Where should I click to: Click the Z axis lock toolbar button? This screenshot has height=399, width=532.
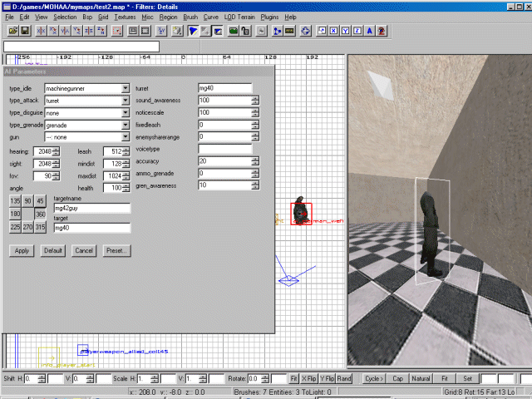pos(357,32)
